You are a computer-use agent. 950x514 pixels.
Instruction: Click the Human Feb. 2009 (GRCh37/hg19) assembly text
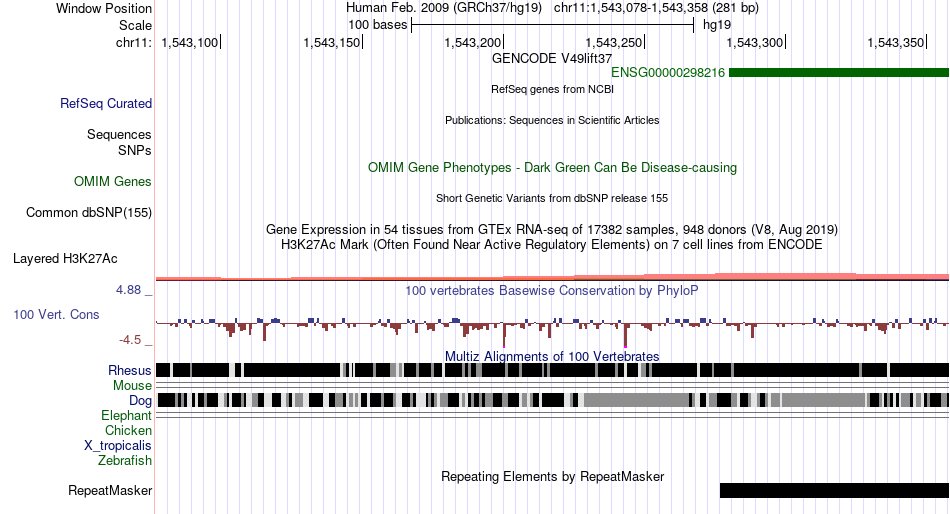(446, 8)
